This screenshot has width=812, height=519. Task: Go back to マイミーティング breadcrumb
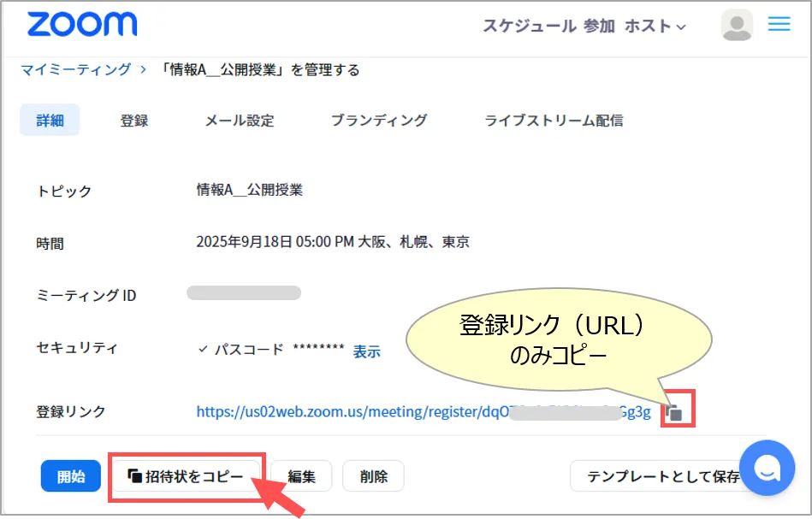(76, 70)
